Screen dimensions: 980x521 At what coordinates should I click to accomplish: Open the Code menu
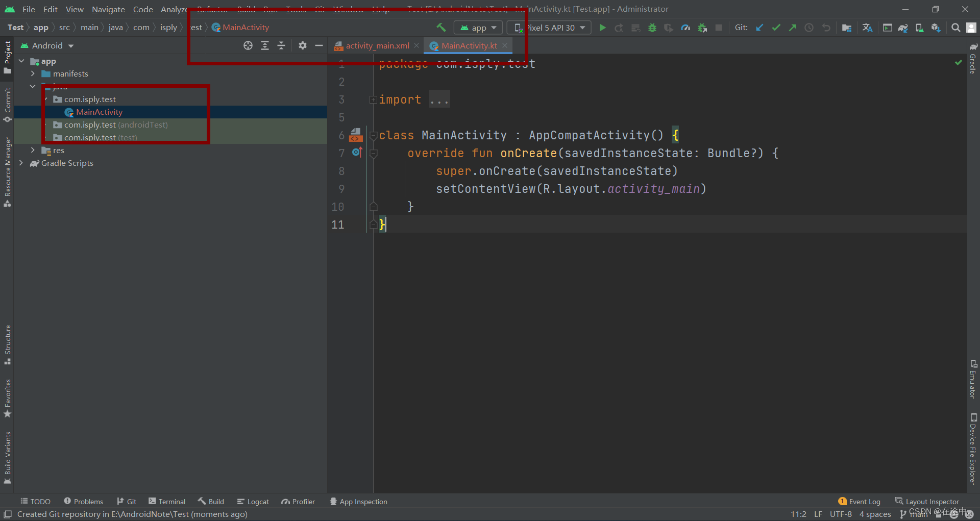(x=143, y=9)
